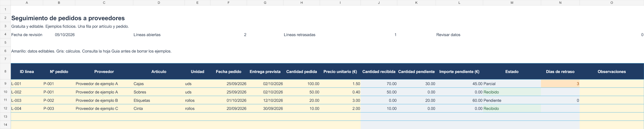
Task: Click 'Recibido' status in L-004 row
Action: coord(512,109)
